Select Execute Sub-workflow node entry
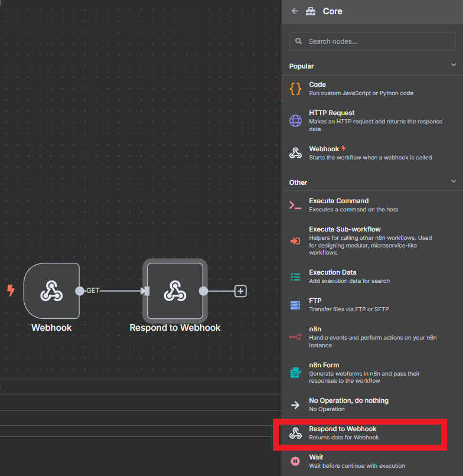The image size is (463, 476). pyautogui.click(x=372, y=241)
